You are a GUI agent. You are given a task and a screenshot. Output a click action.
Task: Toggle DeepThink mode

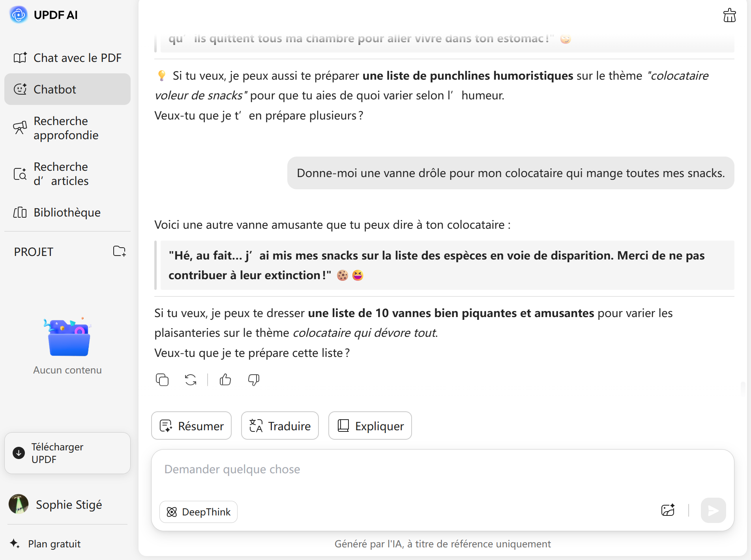coord(199,512)
